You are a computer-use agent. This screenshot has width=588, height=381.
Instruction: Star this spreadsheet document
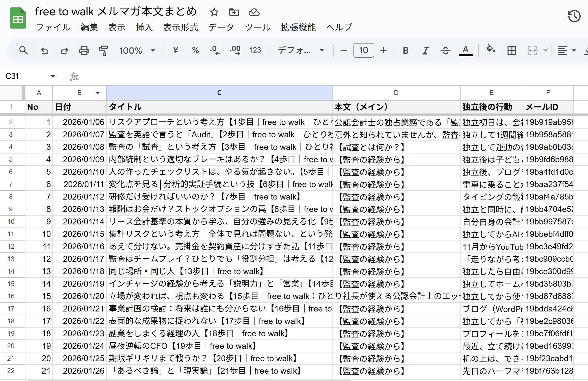[214, 12]
